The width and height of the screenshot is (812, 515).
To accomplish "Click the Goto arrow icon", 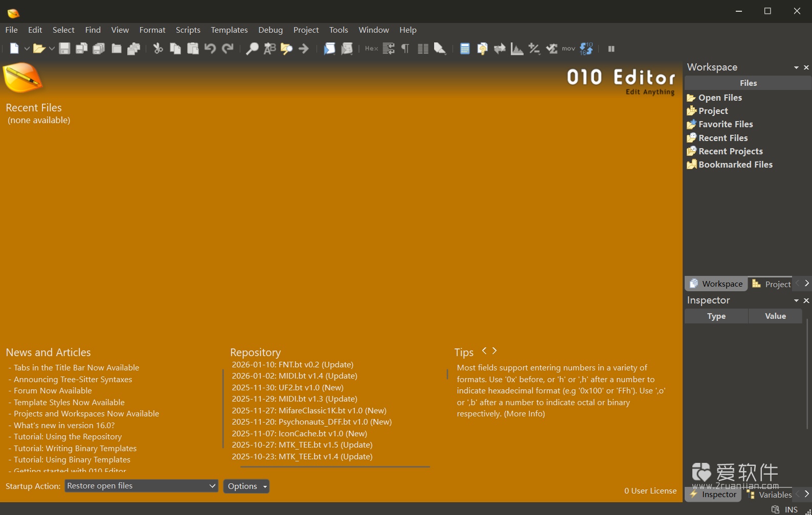I will (304, 49).
